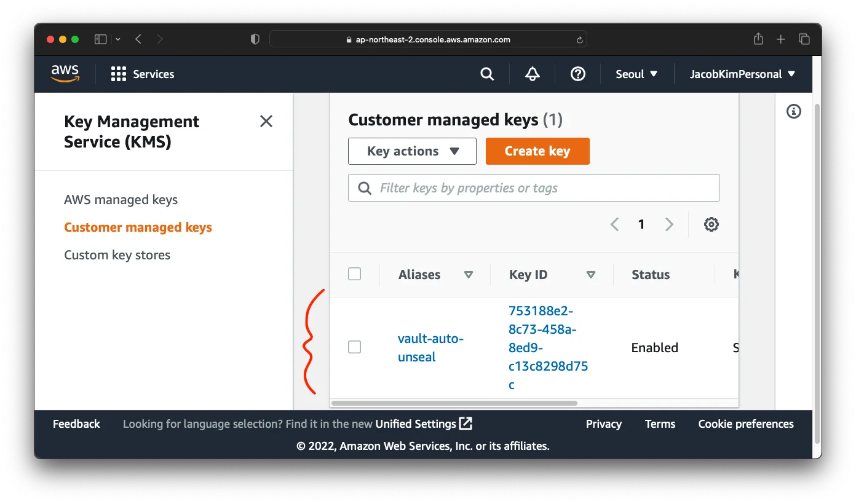Screen dimensions: 856x504
Task: Toggle the Safari privacy shield icon
Action: (254, 39)
